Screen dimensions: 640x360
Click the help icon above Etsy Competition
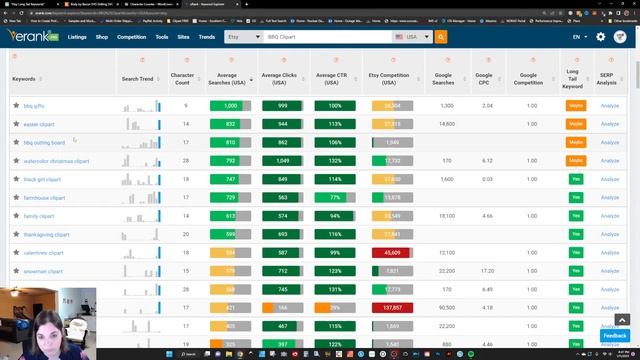click(393, 60)
